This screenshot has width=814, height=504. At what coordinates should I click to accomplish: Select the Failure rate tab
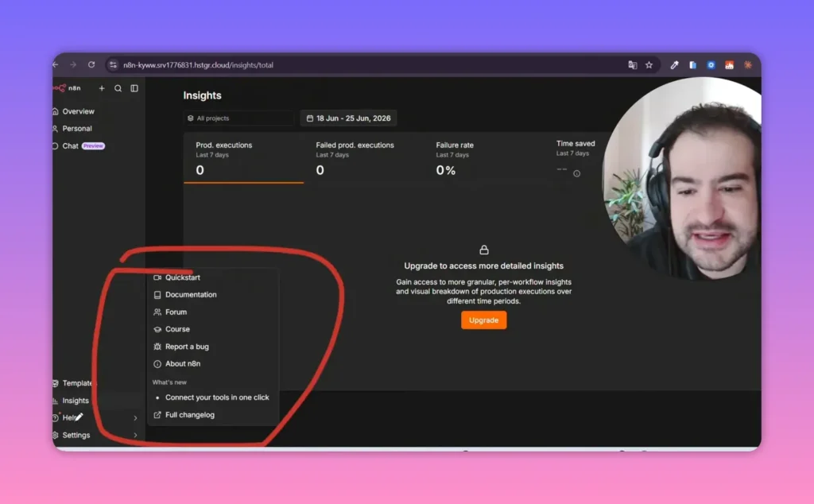click(483, 158)
